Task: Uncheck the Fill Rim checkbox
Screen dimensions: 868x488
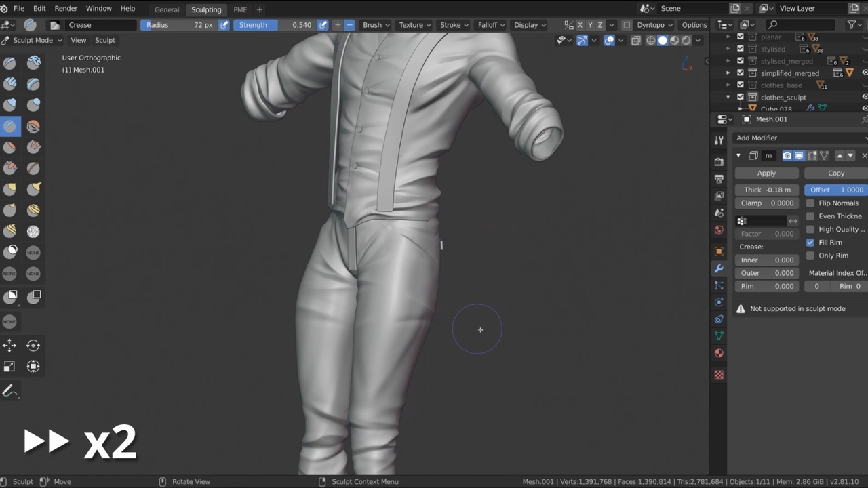Action: (810, 243)
